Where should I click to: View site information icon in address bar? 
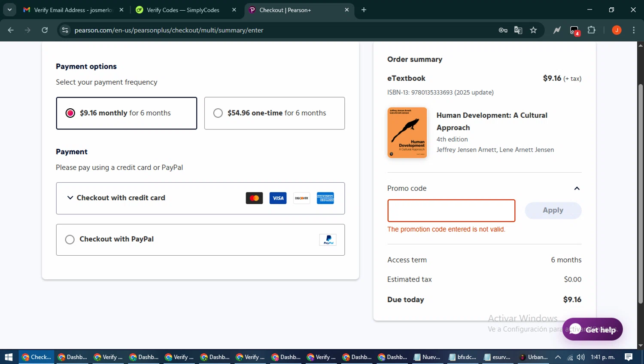click(65, 30)
